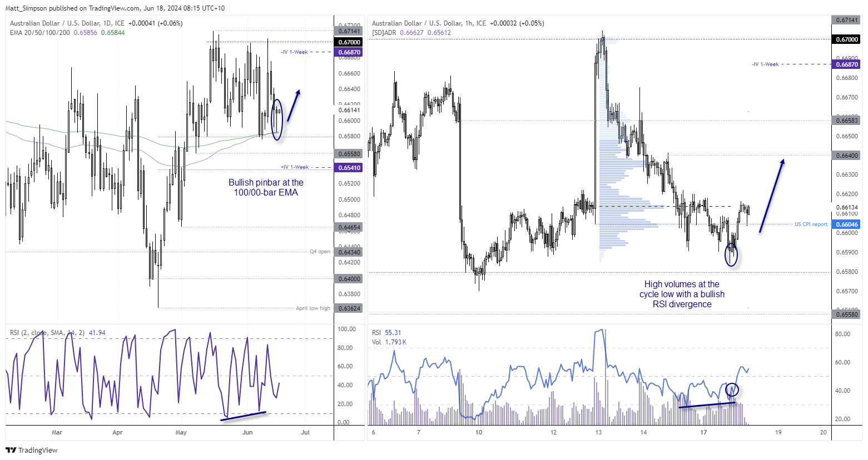Click the TradingView logo at bottom left
The height and width of the screenshot is (460, 868).
[x=32, y=450]
